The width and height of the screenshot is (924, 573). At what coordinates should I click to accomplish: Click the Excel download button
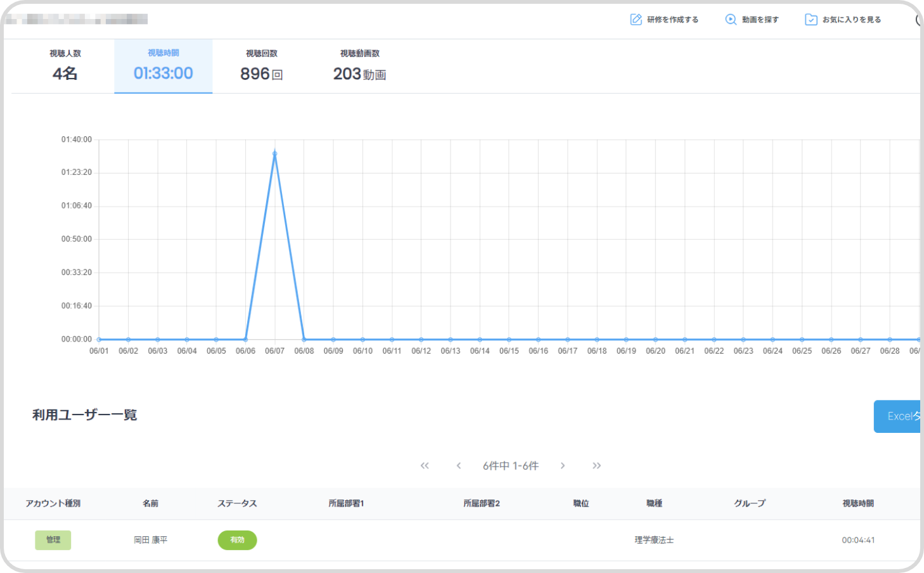pos(897,416)
